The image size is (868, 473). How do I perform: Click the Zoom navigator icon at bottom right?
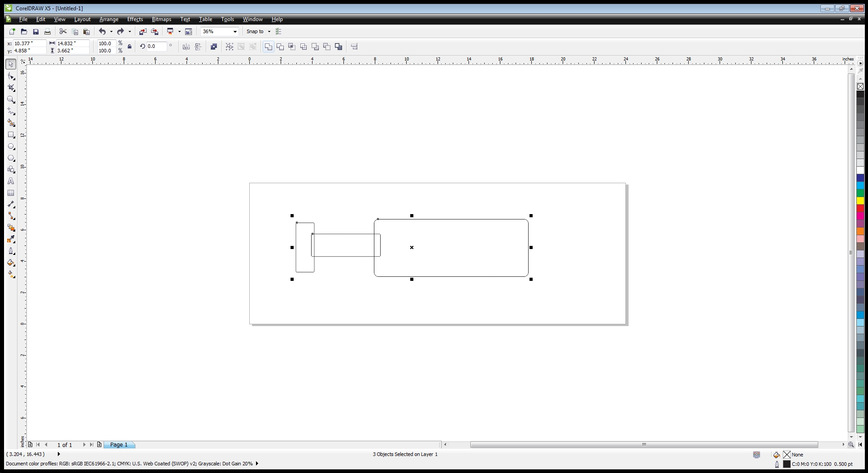(x=851, y=445)
